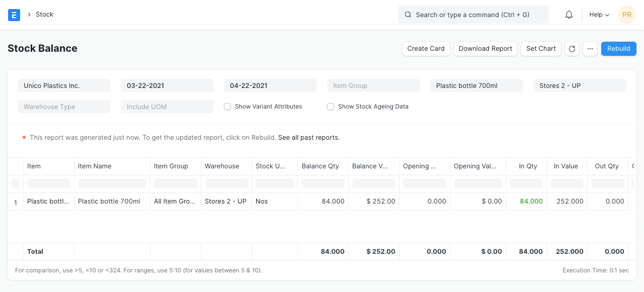
Task: Enable Show Stock Ageing Data checkbox
Action: click(x=331, y=107)
